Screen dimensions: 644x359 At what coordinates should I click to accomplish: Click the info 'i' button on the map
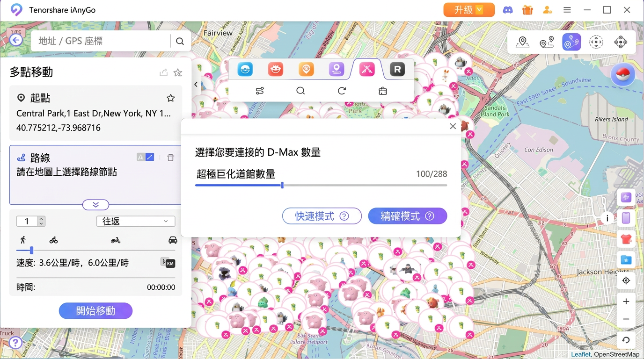click(607, 218)
